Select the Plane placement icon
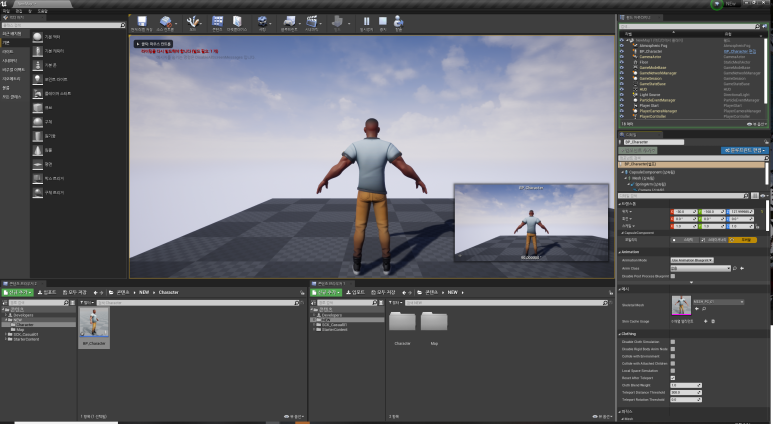773x424 pixels. click(x=37, y=164)
